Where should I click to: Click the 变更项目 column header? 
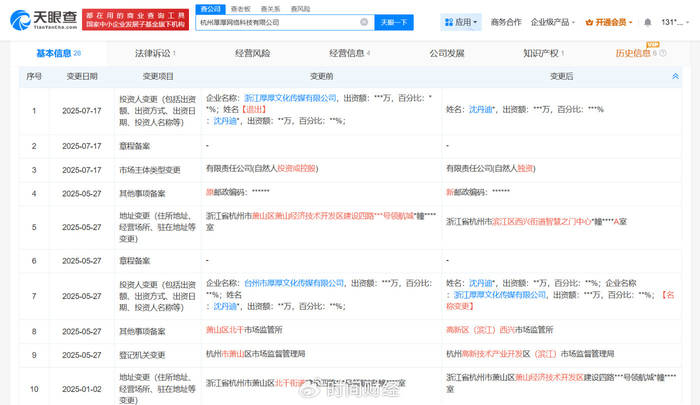coord(158,76)
